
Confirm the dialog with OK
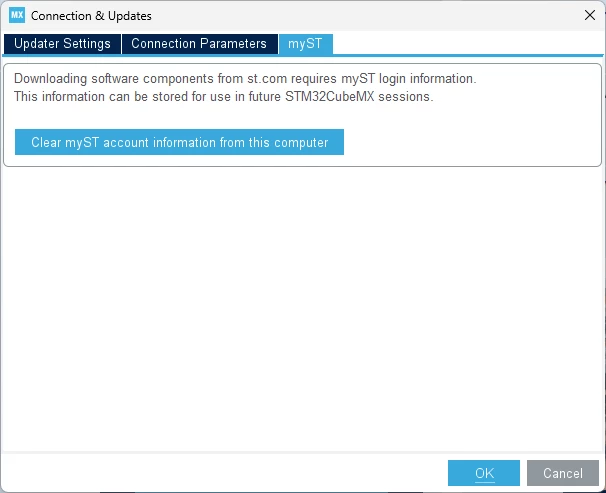point(484,473)
